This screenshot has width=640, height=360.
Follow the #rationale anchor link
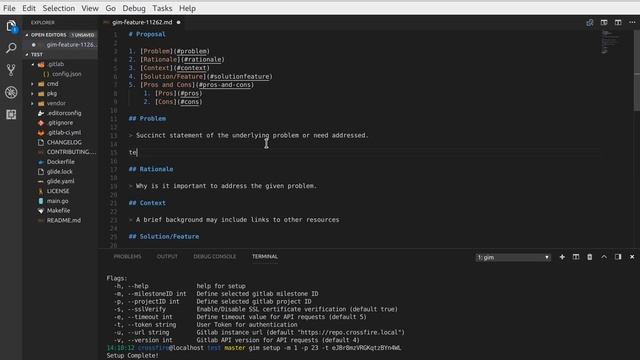coord(203,60)
